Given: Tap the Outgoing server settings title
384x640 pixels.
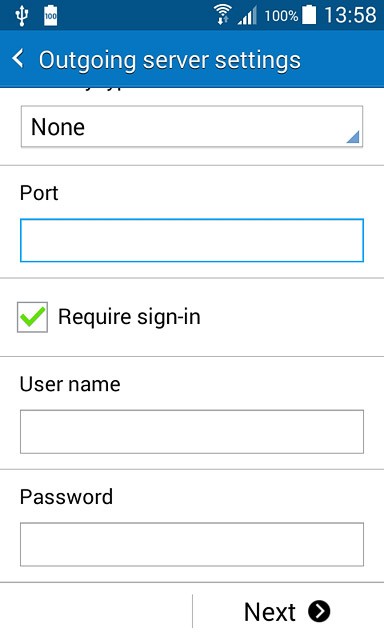Looking at the screenshot, I should 170,60.
